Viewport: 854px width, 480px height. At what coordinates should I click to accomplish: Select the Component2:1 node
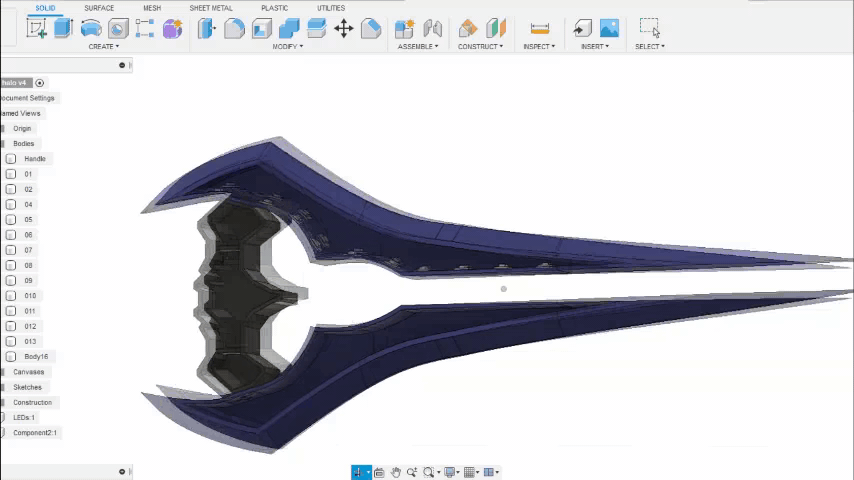point(35,433)
